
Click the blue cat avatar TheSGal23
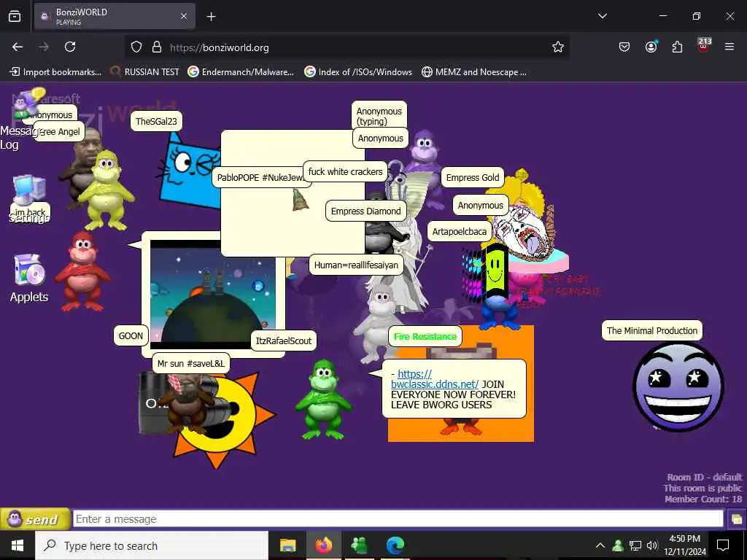(188, 171)
